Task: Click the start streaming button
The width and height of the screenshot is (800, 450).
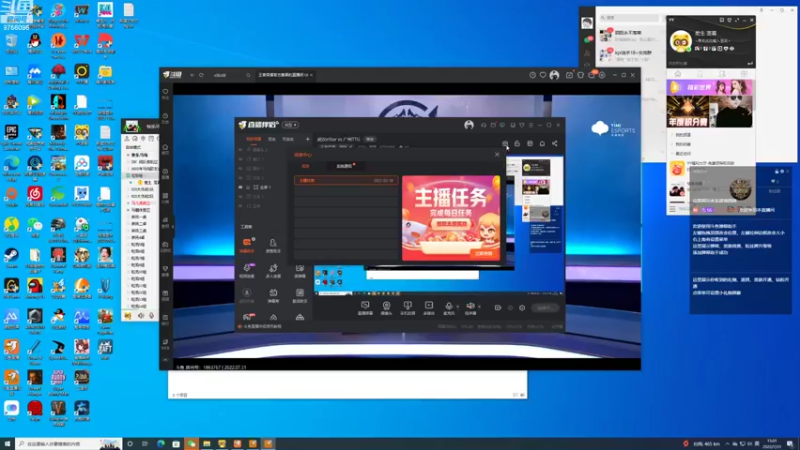Action: pos(544,308)
